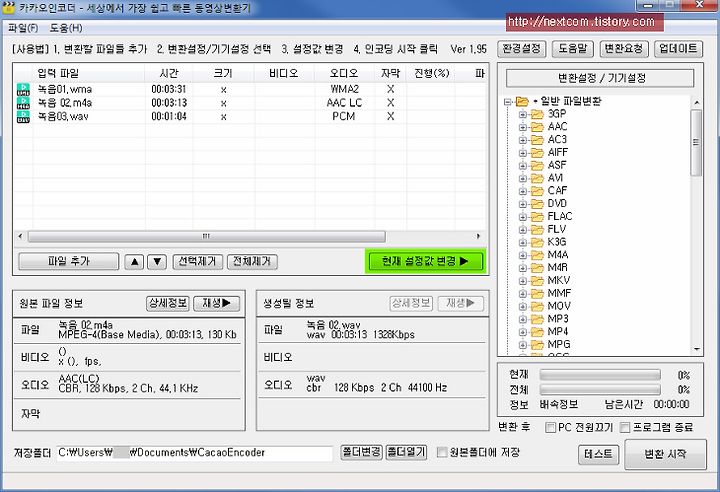Play original file with 재생 button
Screen dimensions: 720x492
coord(217,303)
